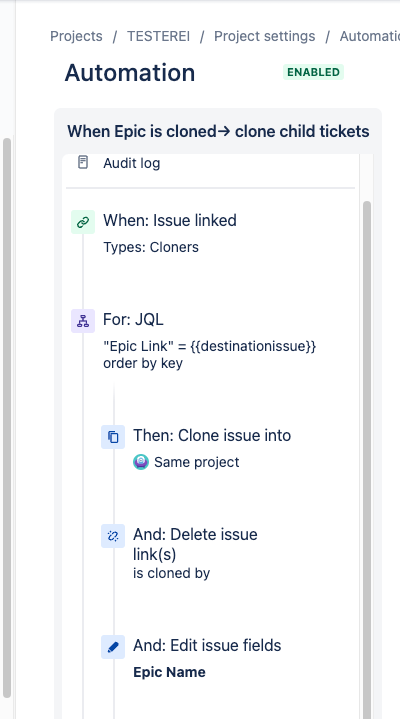Click the ENABLED status badge
400x719 pixels.
coord(313,72)
